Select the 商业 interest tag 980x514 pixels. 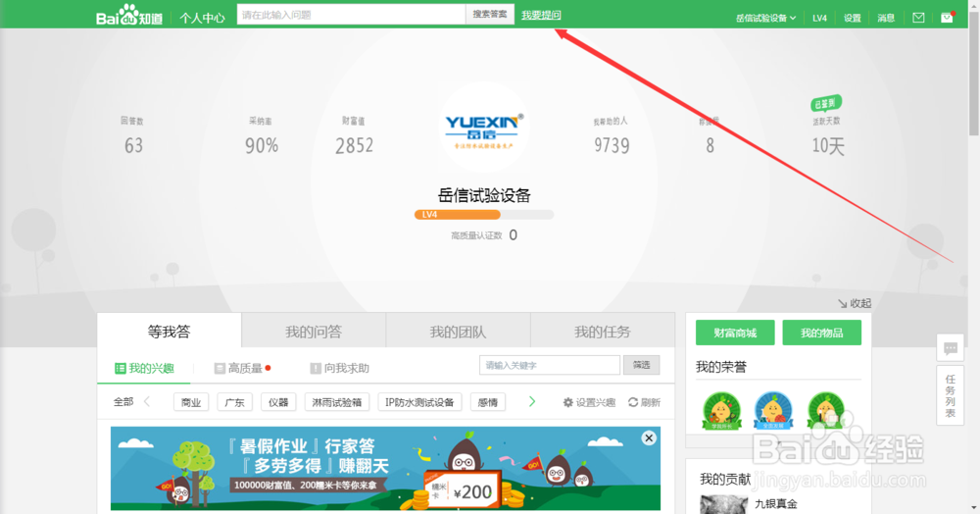coord(191,402)
